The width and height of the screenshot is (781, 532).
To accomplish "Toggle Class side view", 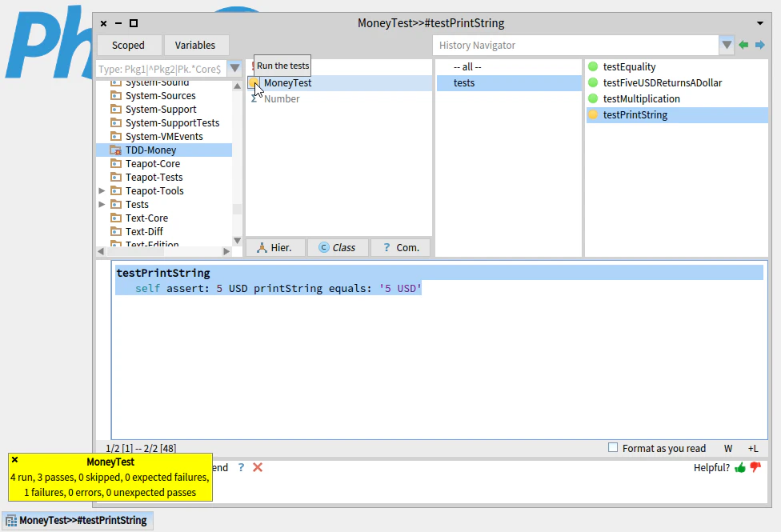I will click(x=338, y=247).
